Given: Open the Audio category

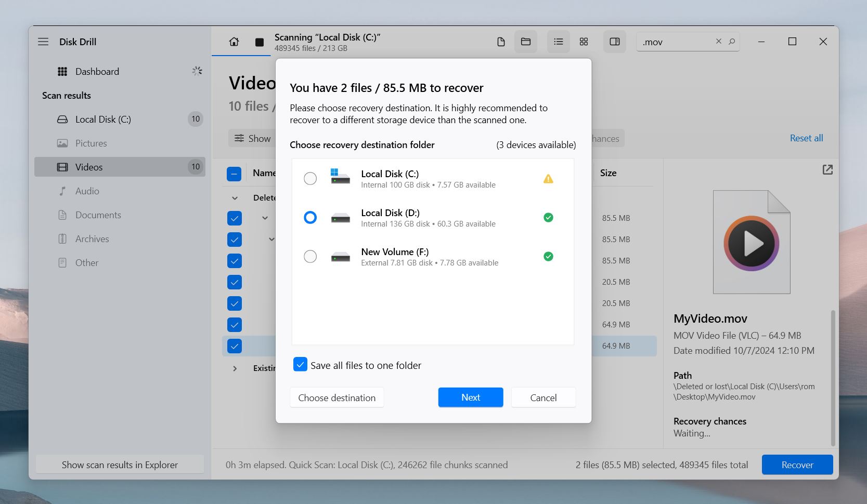Looking at the screenshot, I should (x=120, y=191).
